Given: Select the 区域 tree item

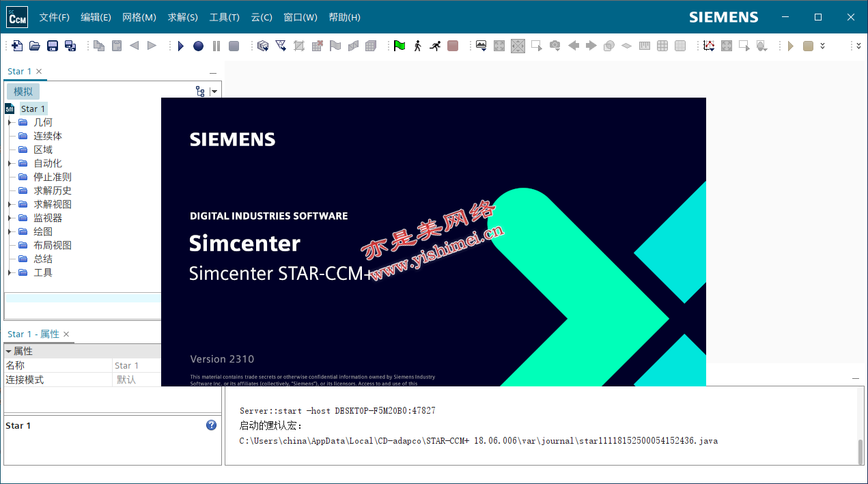Looking at the screenshot, I should pos(43,150).
